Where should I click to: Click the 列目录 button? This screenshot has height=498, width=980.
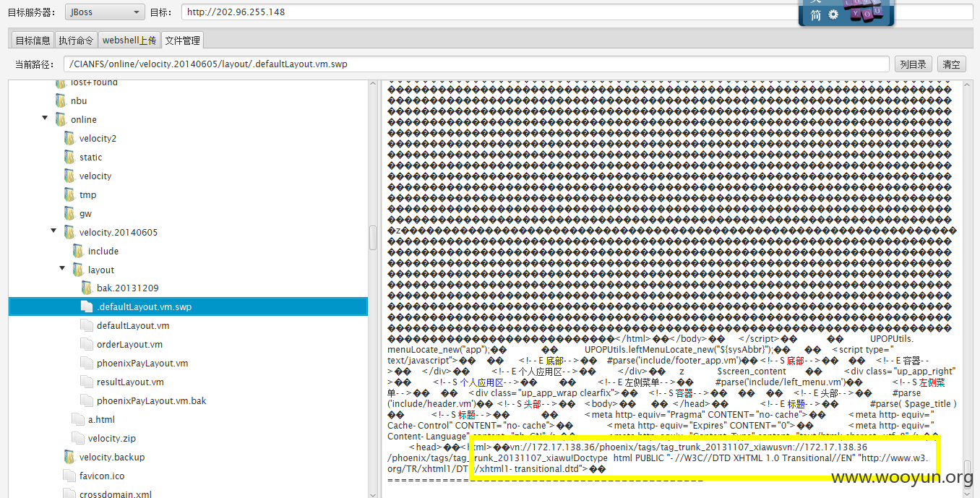914,64
